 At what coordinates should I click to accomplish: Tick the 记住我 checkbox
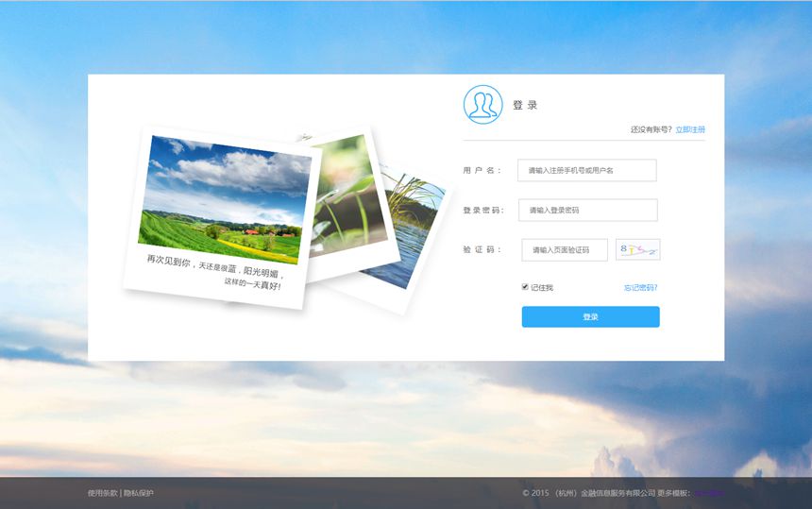[525, 287]
